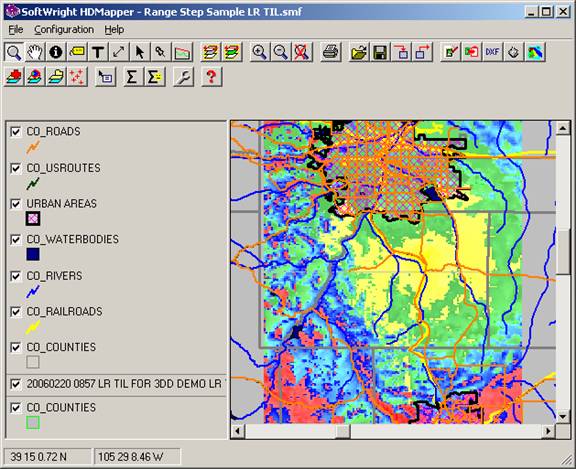Click the Zoom Out magnifier button

281,52
